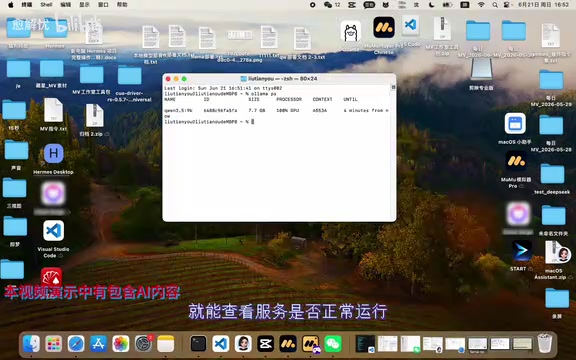The image size is (576, 360).
Task: Open the Trash in the Dock
Action: coord(545,343)
